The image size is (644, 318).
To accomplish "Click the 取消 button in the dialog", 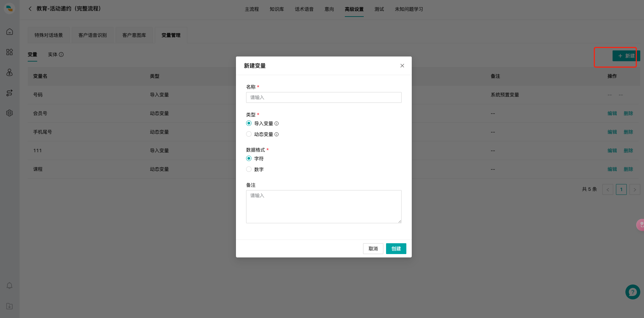I will tap(373, 249).
